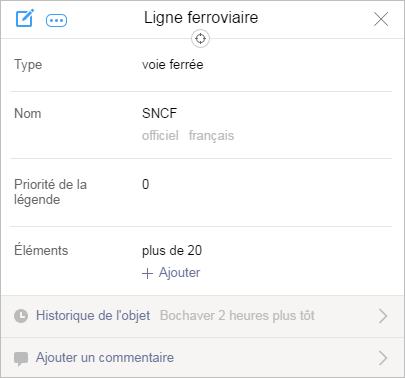Click the Bochaver 2 heures plus tôt text
405x378 pixels.
click(x=237, y=315)
